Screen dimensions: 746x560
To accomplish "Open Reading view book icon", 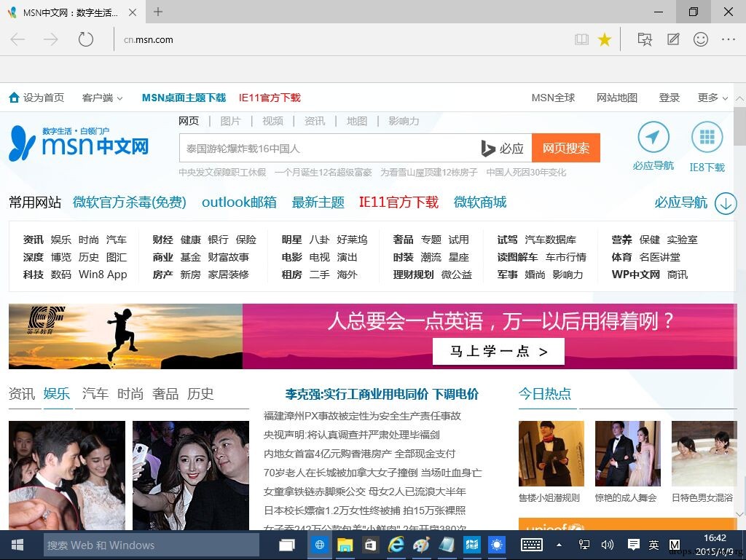I will pos(581,39).
